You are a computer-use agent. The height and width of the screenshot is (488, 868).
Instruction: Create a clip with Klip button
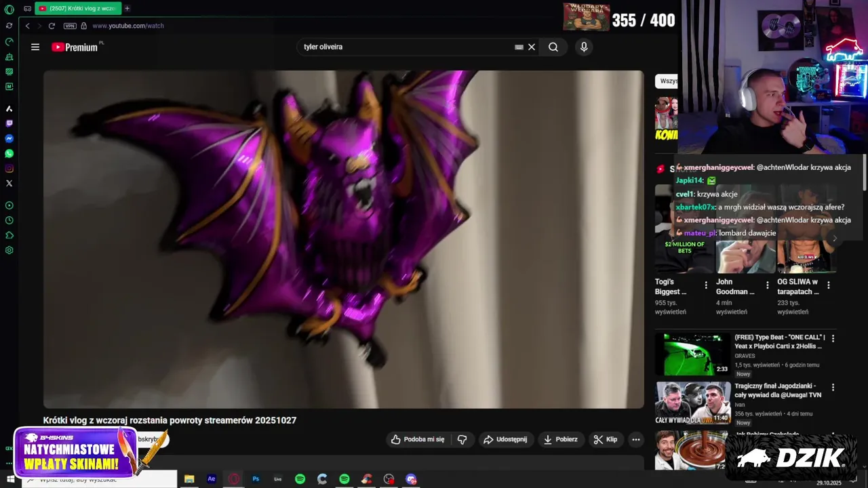(x=606, y=439)
